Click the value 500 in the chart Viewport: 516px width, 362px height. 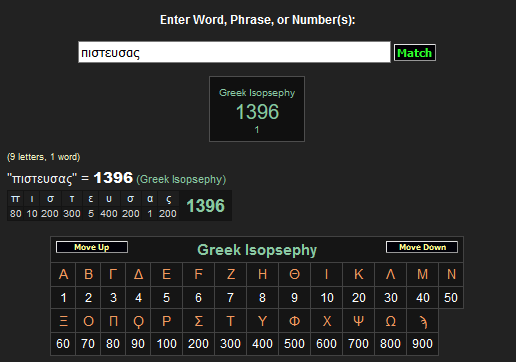click(x=294, y=344)
